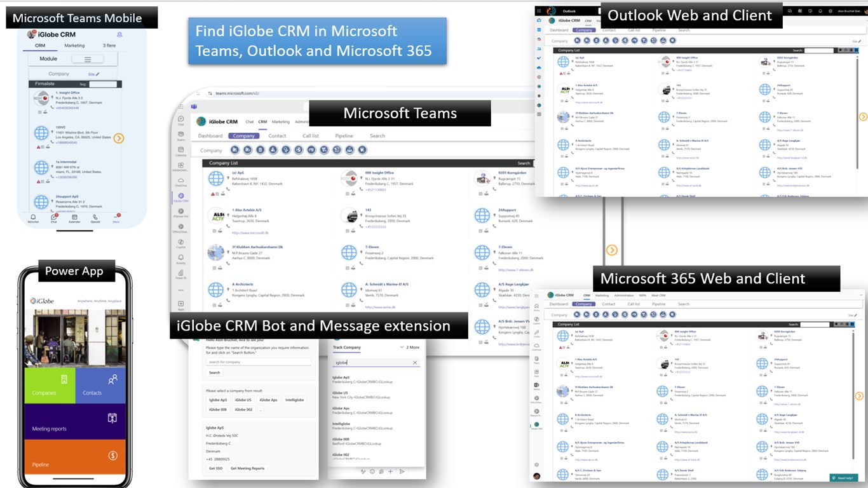868x488 pixels.
Task: Select Marketing tab in Teams Mobile
Action: (74, 46)
